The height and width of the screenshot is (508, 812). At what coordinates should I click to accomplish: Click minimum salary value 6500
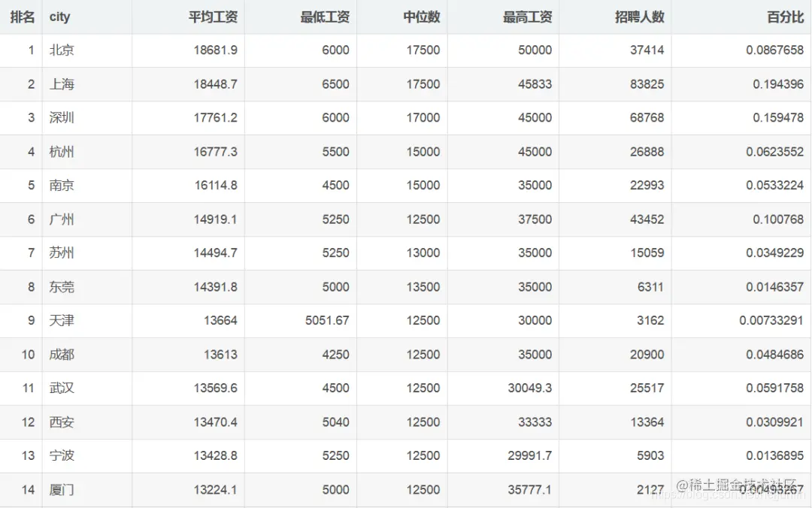[335, 84]
